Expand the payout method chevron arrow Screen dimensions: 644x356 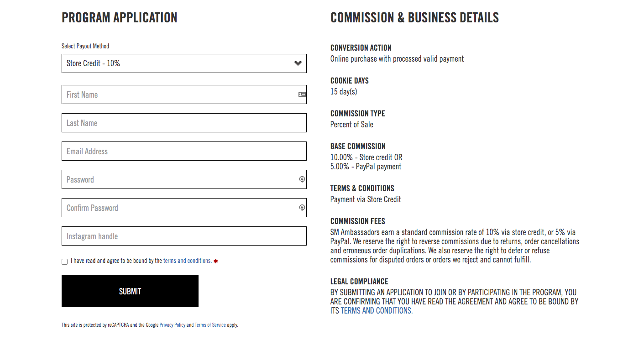pyautogui.click(x=298, y=63)
